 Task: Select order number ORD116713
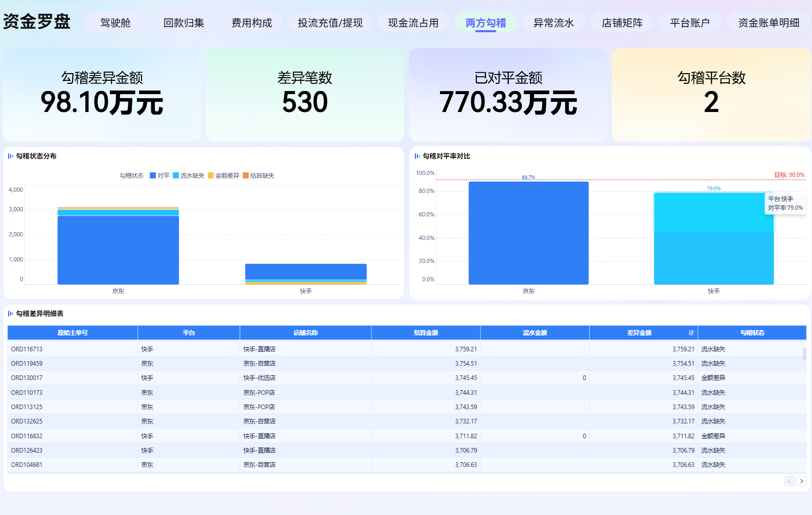pos(27,349)
